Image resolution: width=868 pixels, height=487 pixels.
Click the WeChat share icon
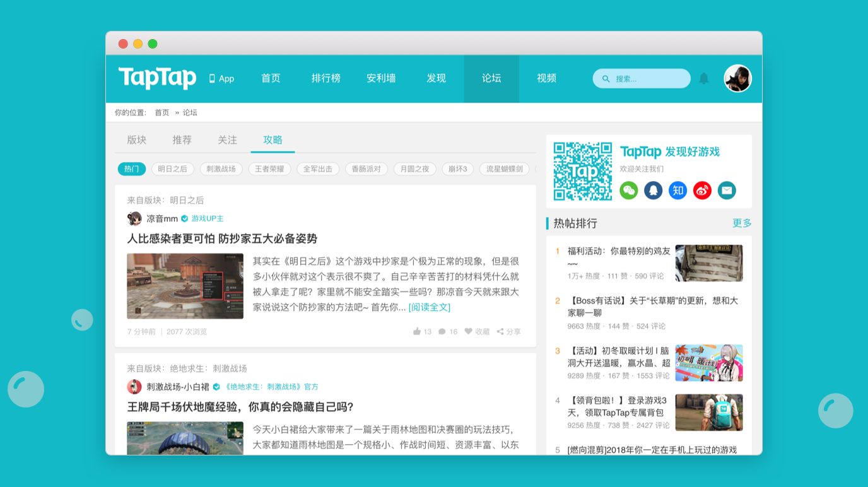coord(629,191)
